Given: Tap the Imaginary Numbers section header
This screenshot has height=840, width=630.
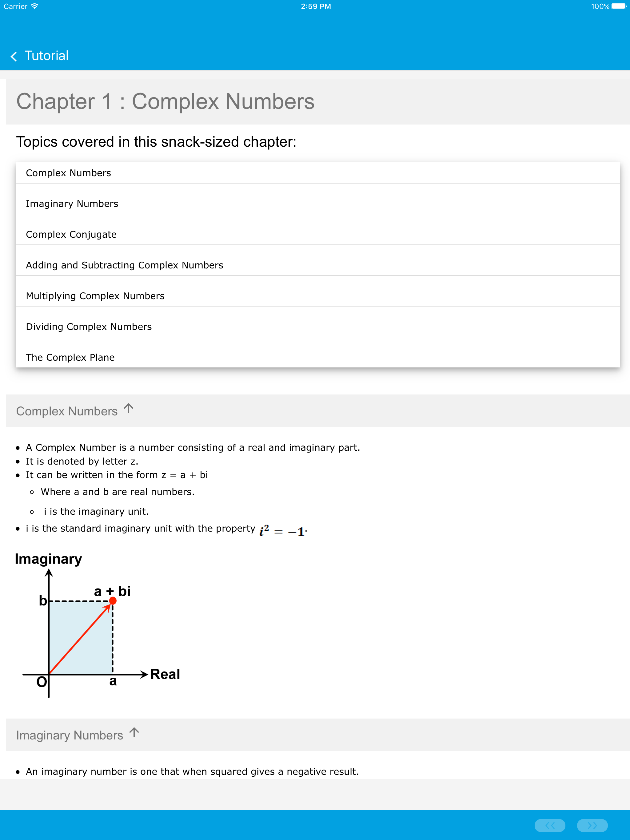Looking at the screenshot, I should [70, 735].
